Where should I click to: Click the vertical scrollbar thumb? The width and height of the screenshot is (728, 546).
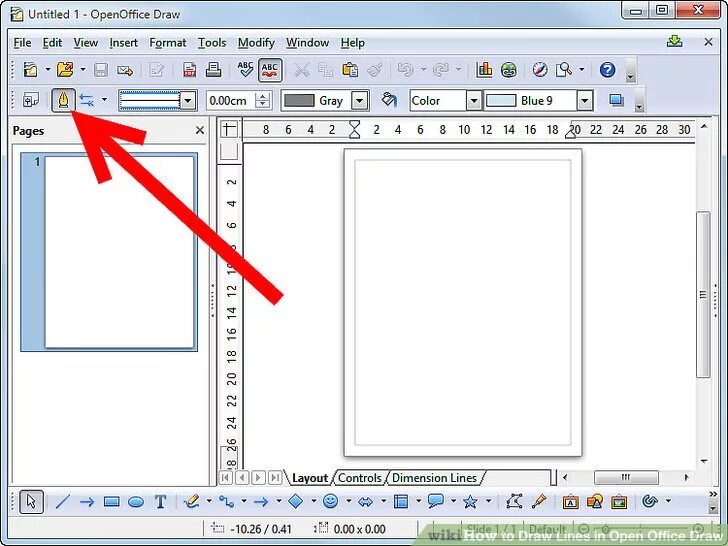703,294
